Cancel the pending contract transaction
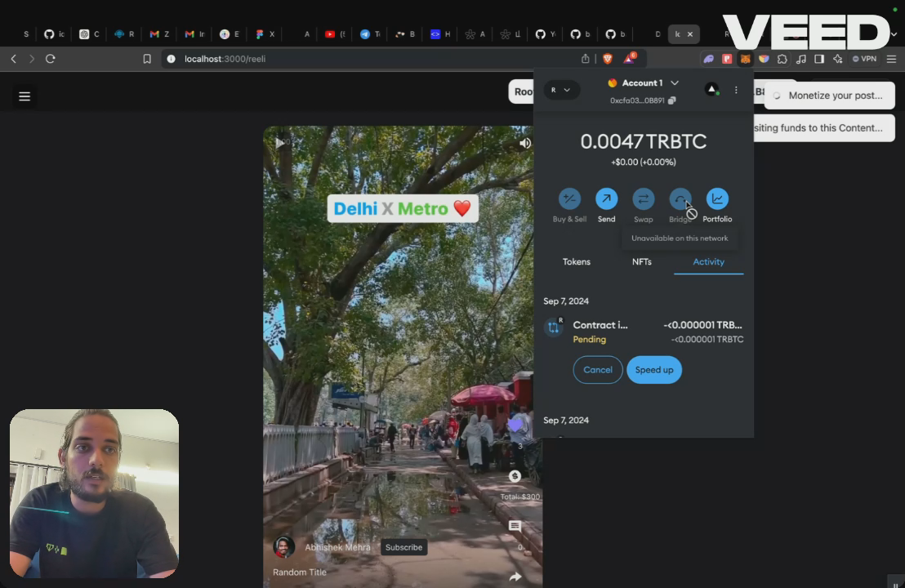Image resolution: width=905 pixels, height=588 pixels. point(598,370)
